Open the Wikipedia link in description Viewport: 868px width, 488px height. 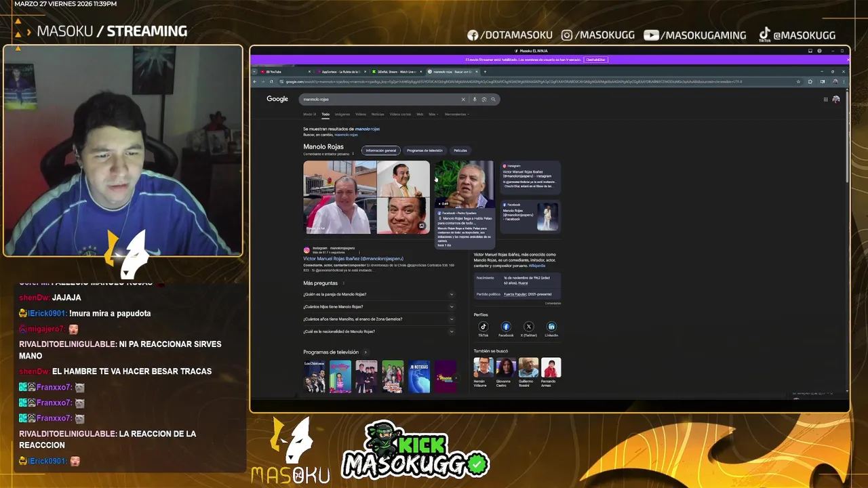pyautogui.click(x=537, y=266)
